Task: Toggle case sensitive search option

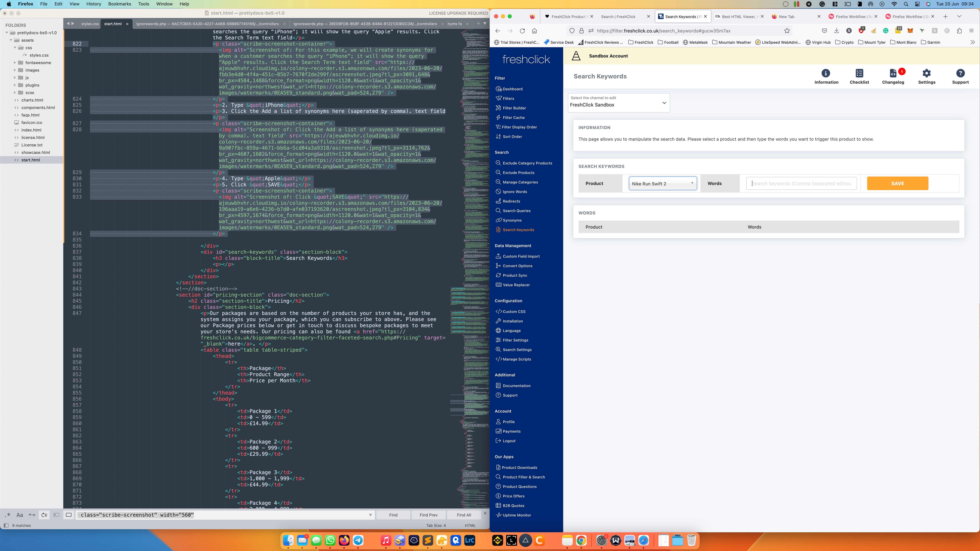Action: 20,515
